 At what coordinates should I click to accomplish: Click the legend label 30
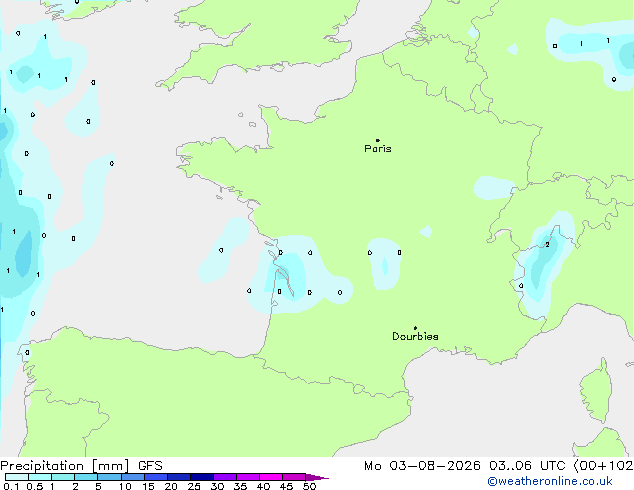pos(217,486)
